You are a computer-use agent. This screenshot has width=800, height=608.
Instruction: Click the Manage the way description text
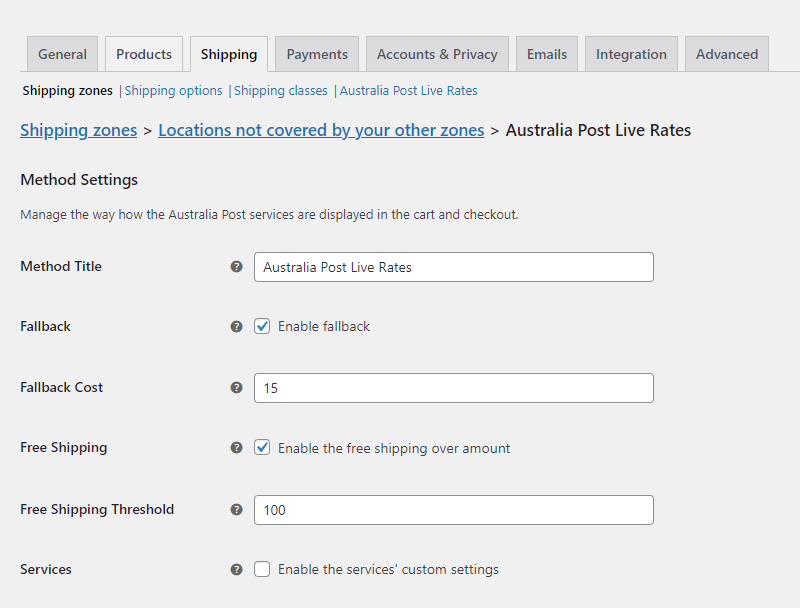click(x=269, y=215)
